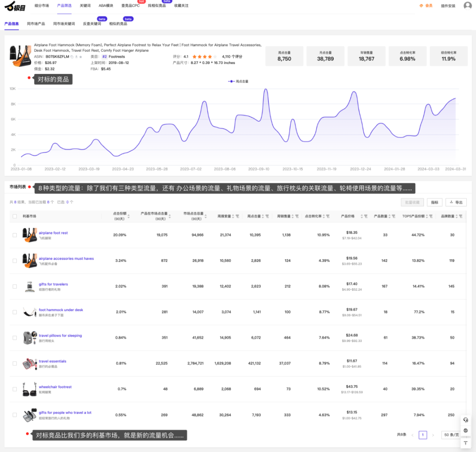Click the filter icon beside 周销售量
The height and width of the screenshot is (452, 476).
(297, 216)
